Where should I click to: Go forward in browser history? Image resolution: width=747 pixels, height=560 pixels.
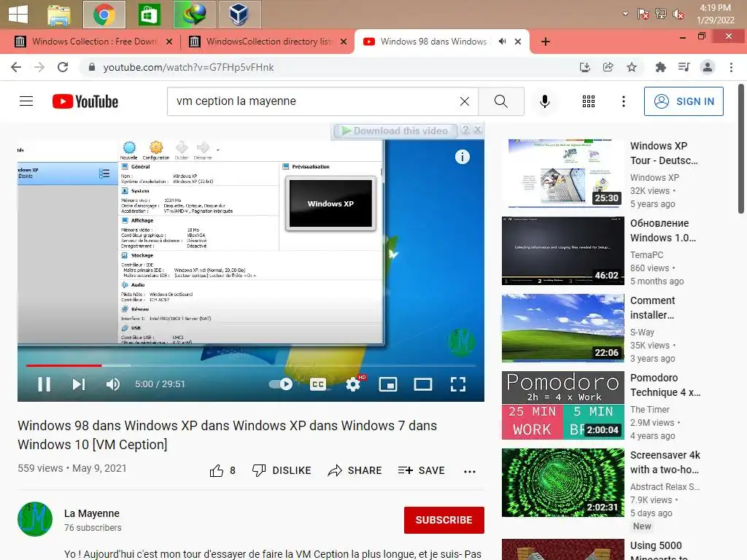coord(39,67)
